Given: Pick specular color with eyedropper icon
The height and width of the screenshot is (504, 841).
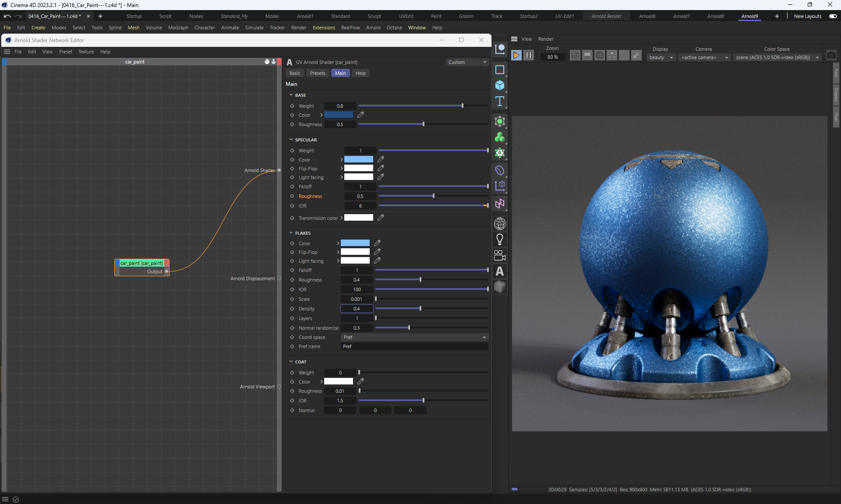Looking at the screenshot, I should coord(381,159).
